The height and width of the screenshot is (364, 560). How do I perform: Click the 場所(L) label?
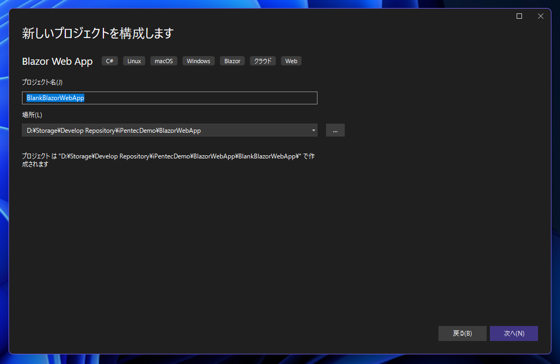click(x=32, y=115)
